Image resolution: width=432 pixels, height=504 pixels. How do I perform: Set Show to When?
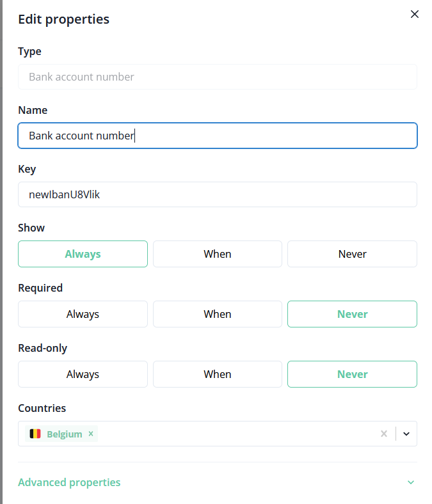click(217, 254)
